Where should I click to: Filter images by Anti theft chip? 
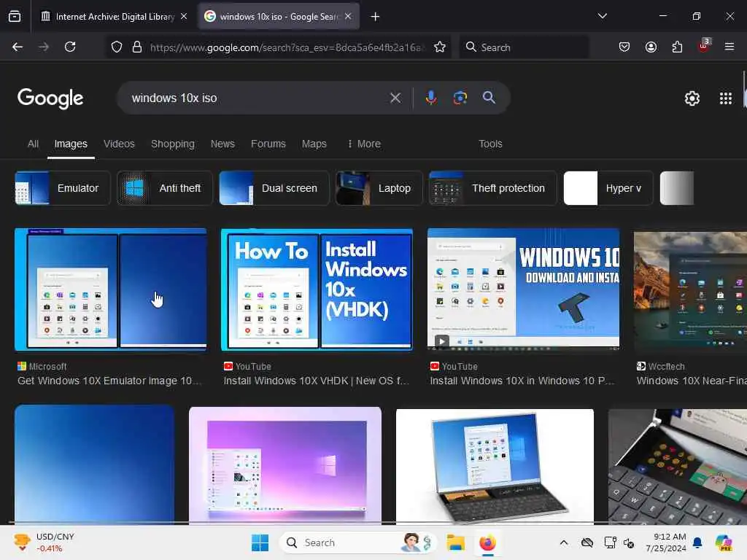(x=164, y=188)
